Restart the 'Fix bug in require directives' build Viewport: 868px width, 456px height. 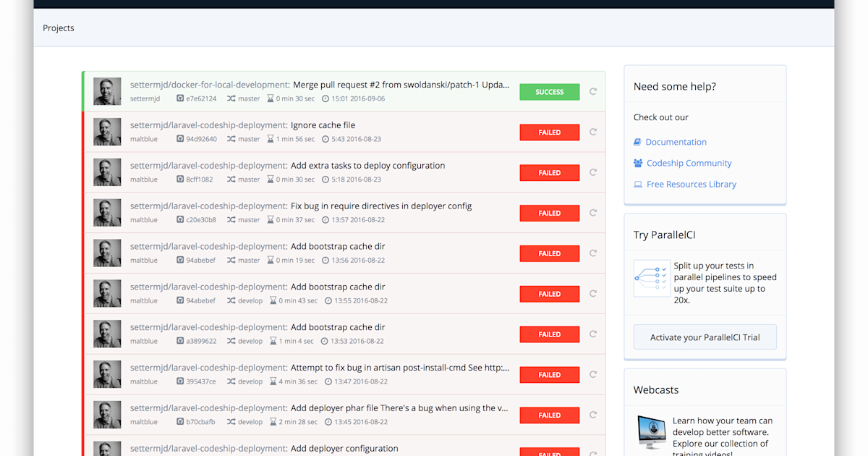(593, 213)
